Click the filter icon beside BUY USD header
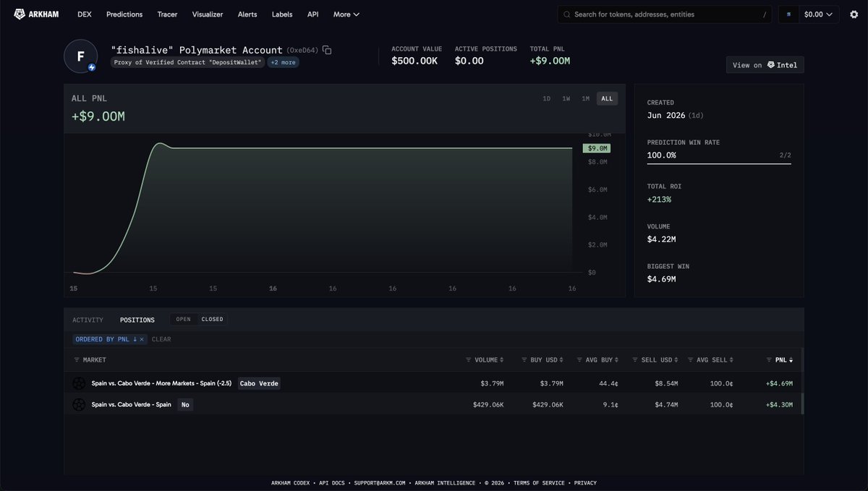 tap(524, 359)
